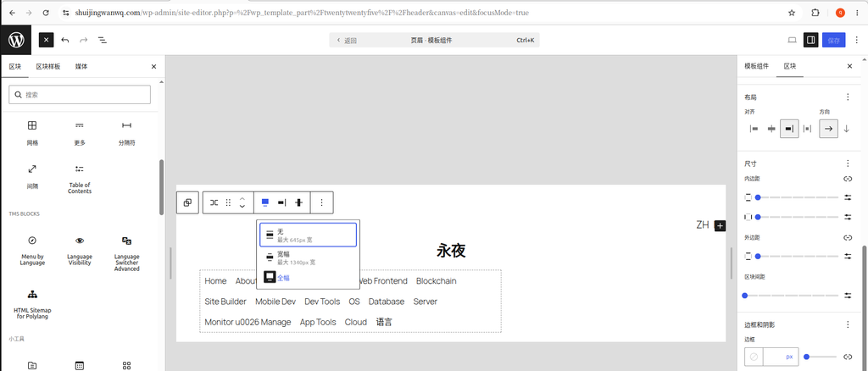Select the 永夜 site title
868x371 pixels.
451,251
